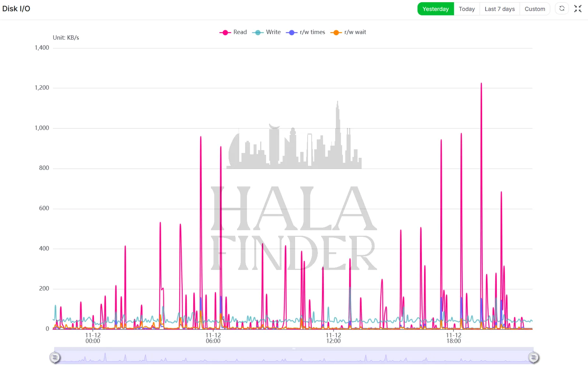Toggle the Read series in legend
Viewport: 588px width, 367px height.
pyautogui.click(x=233, y=32)
